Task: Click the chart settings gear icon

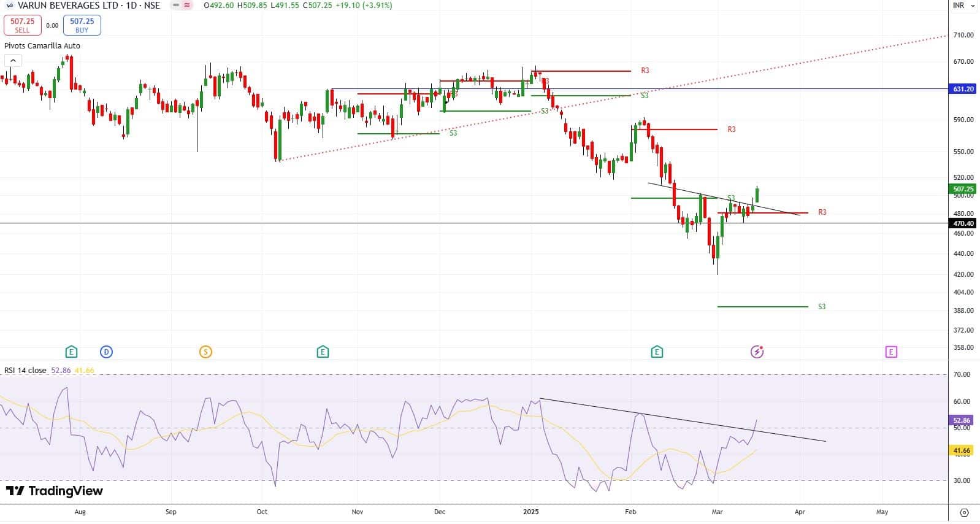Action: pos(963,512)
